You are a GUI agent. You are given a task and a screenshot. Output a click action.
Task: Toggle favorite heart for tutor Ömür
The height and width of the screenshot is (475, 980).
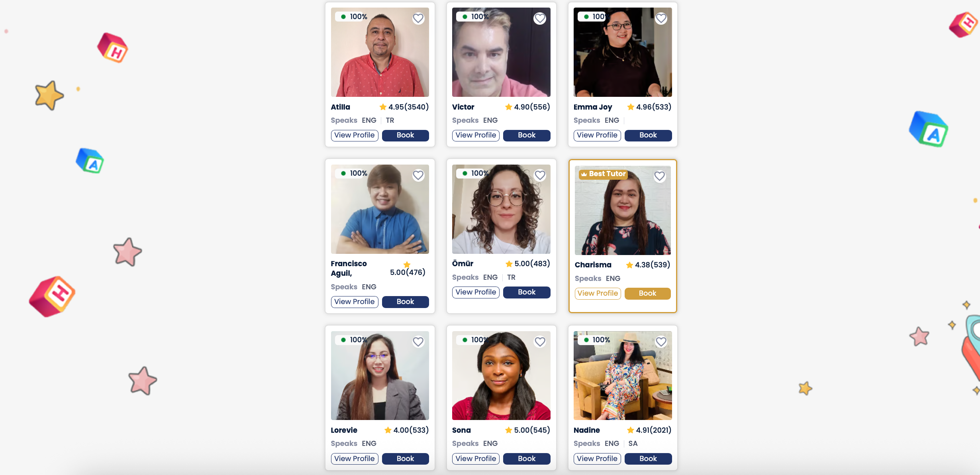[540, 175]
